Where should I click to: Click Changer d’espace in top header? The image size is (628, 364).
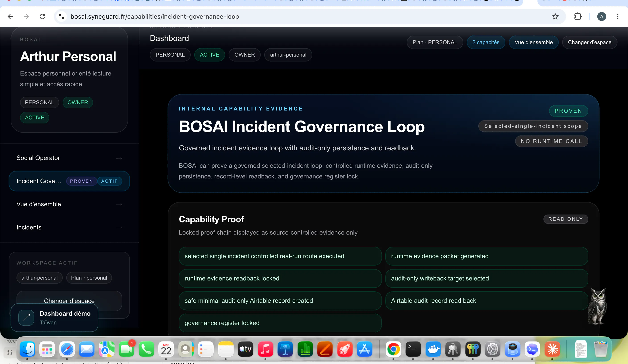coord(590,42)
